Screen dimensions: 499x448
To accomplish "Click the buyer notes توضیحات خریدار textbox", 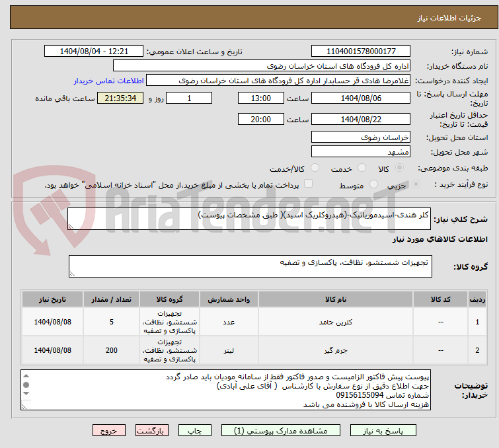I will point(225,390).
